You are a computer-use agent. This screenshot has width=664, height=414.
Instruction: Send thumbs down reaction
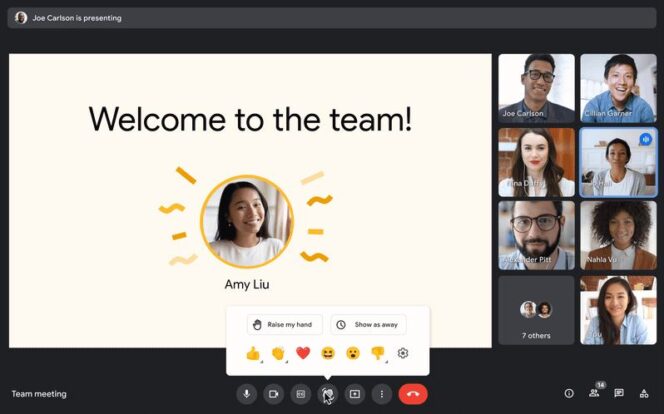tap(378, 353)
